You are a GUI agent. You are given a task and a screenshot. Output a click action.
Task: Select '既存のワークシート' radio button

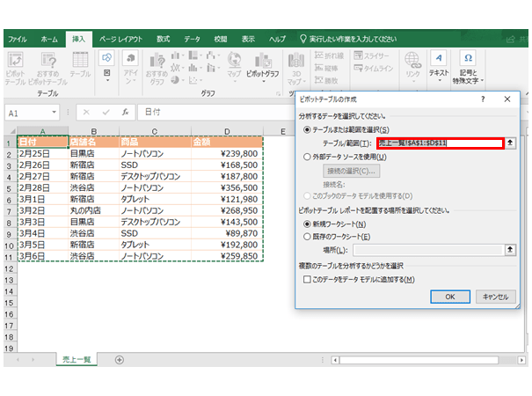(307, 237)
